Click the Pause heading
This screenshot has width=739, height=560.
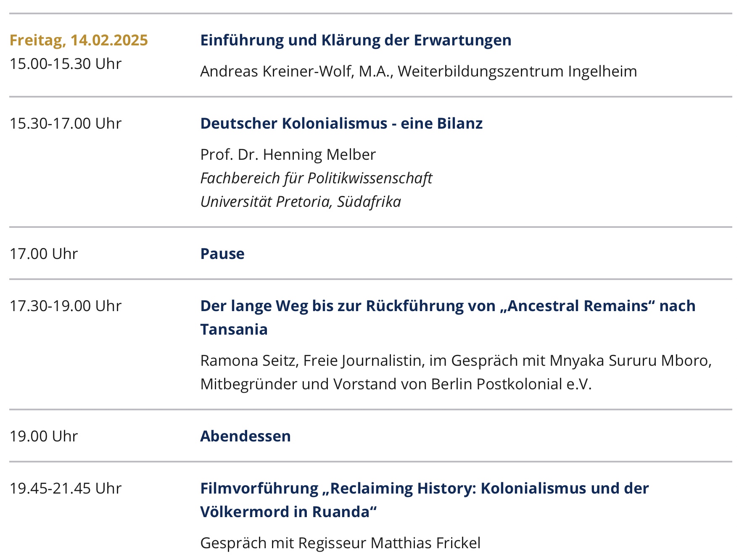(x=222, y=254)
